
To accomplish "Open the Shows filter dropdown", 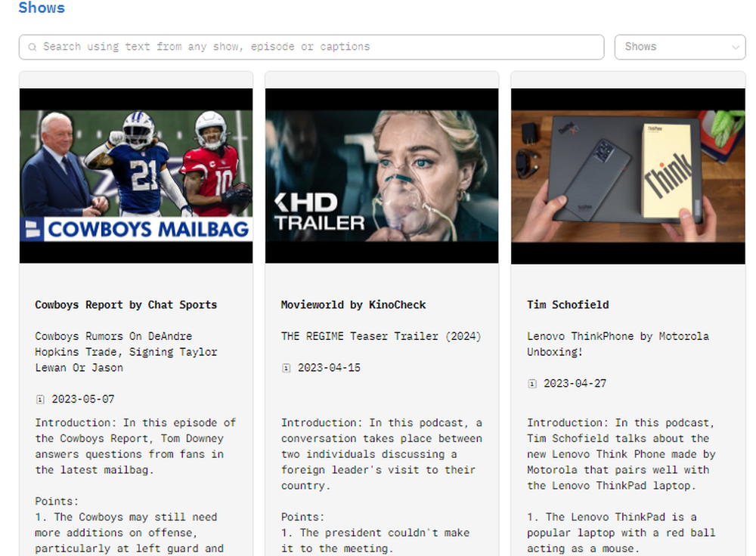I will (680, 47).
